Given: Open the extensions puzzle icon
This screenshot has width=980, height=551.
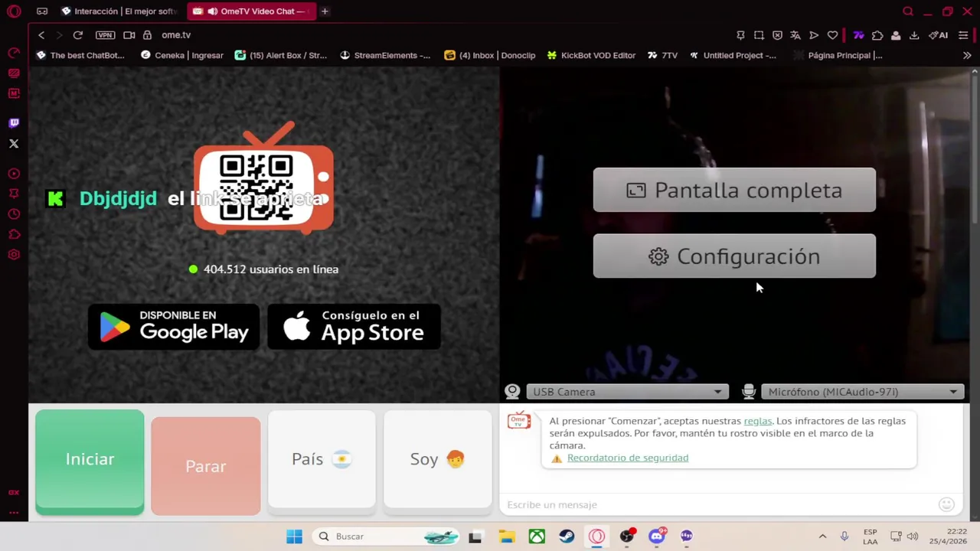Looking at the screenshot, I should (x=877, y=35).
